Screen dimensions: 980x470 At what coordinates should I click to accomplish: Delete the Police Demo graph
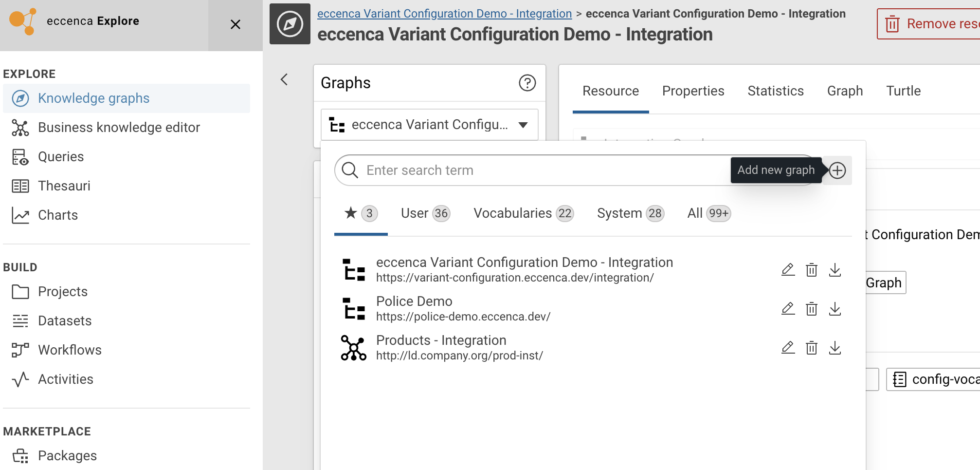click(x=812, y=309)
